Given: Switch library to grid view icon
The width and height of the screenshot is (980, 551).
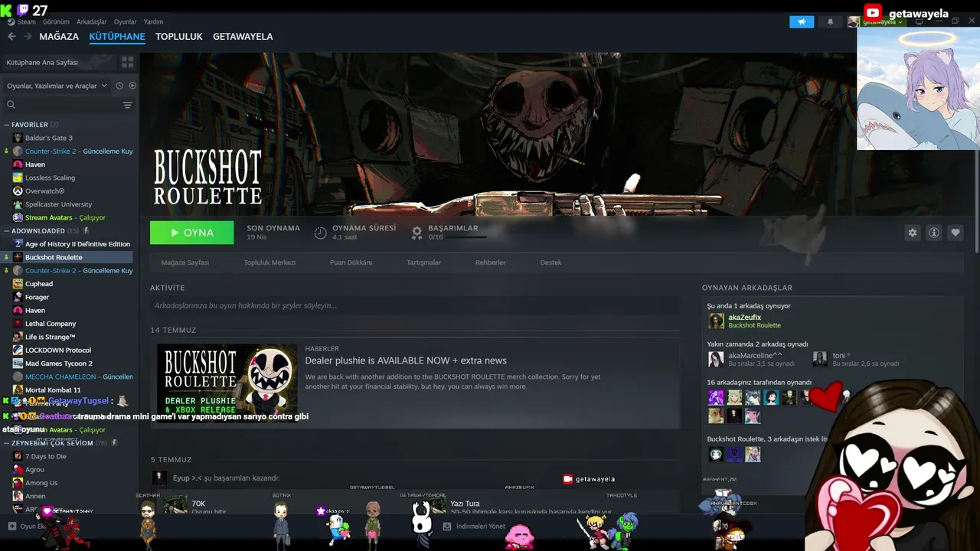Looking at the screenshot, I should click(x=127, y=62).
